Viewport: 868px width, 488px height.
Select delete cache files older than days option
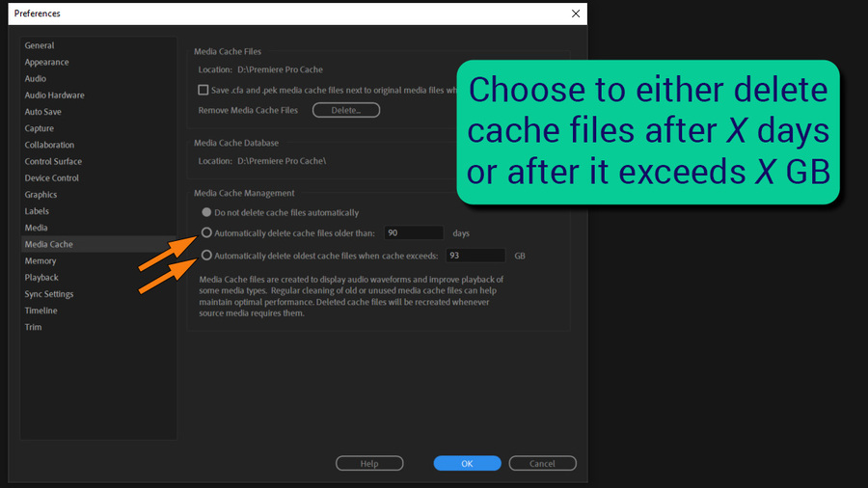pos(206,232)
